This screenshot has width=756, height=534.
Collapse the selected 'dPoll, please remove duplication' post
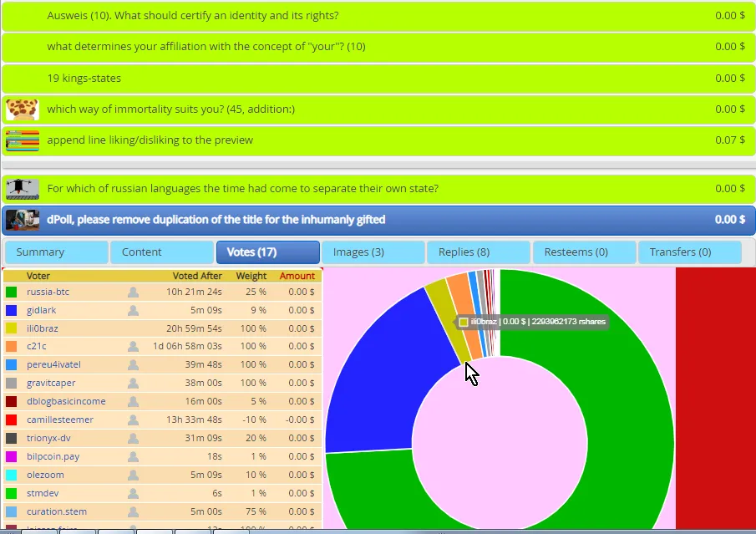pos(378,220)
